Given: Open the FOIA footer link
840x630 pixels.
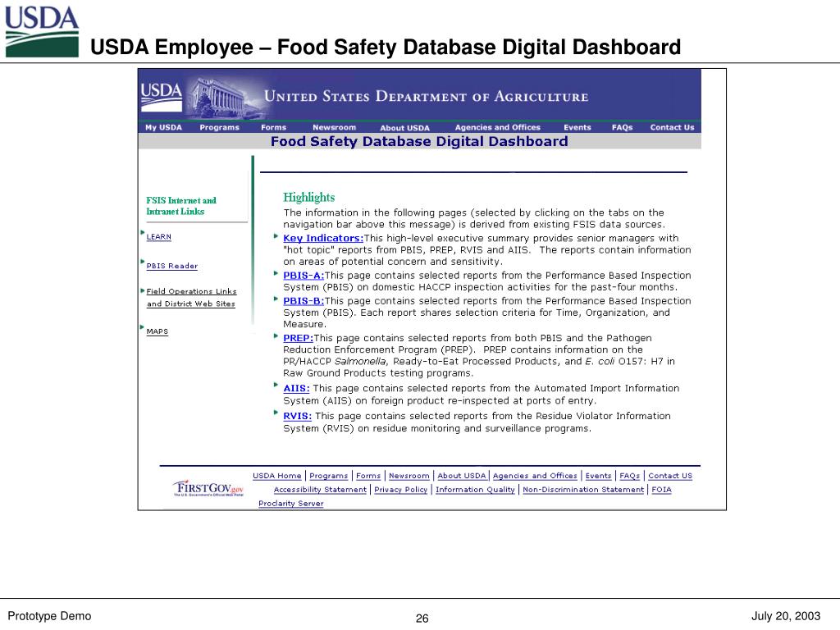Looking at the screenshot, I should [661, 490].
